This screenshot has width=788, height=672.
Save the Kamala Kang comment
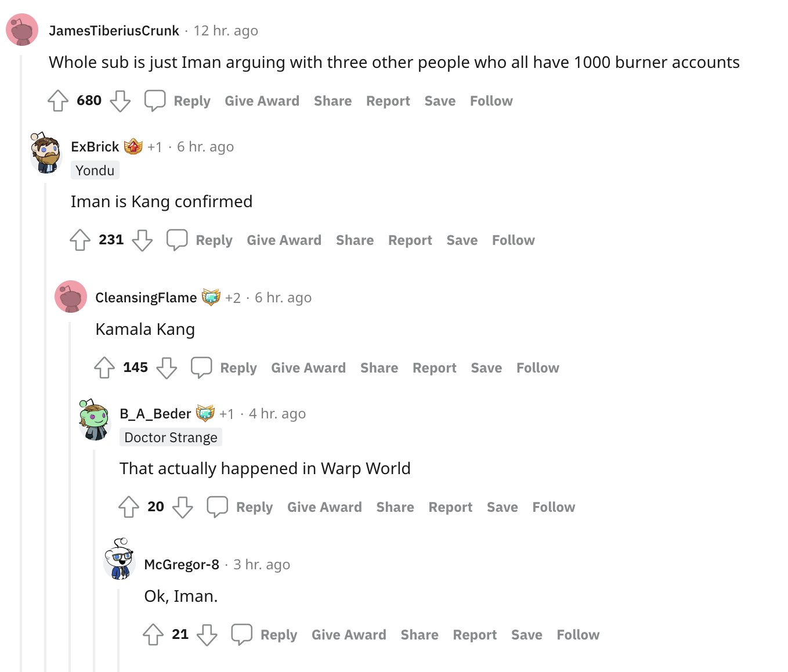pos(486,368)
